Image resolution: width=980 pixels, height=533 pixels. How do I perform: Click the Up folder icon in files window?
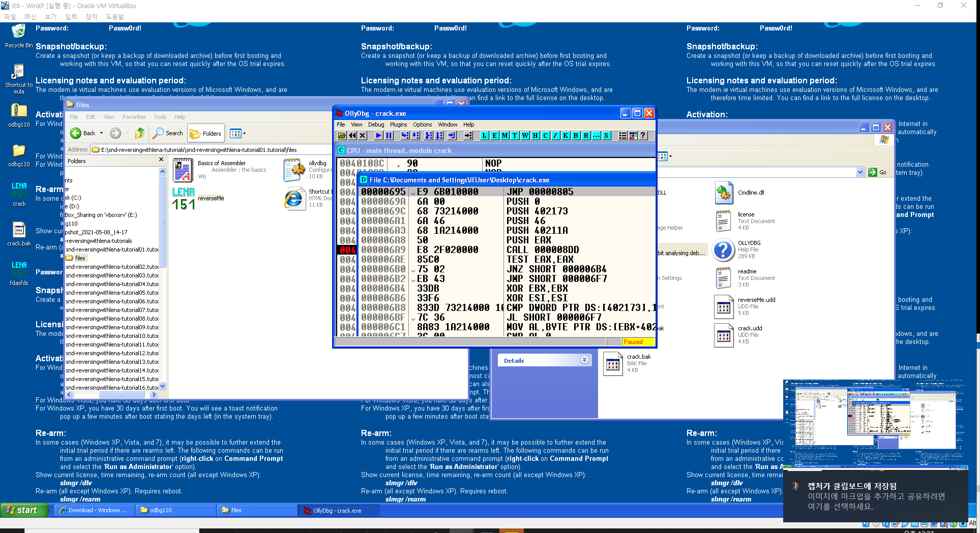[139, 133]
